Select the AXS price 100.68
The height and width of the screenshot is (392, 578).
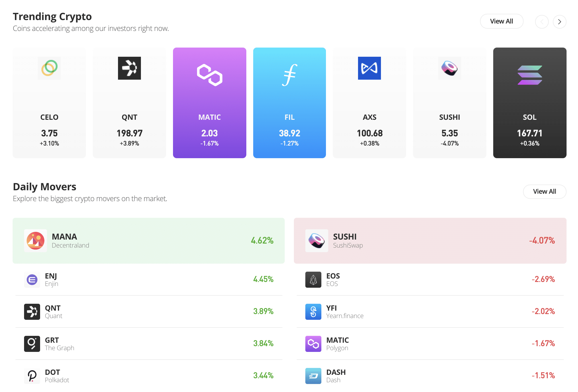pyautogui.click(x=370, y=133)
